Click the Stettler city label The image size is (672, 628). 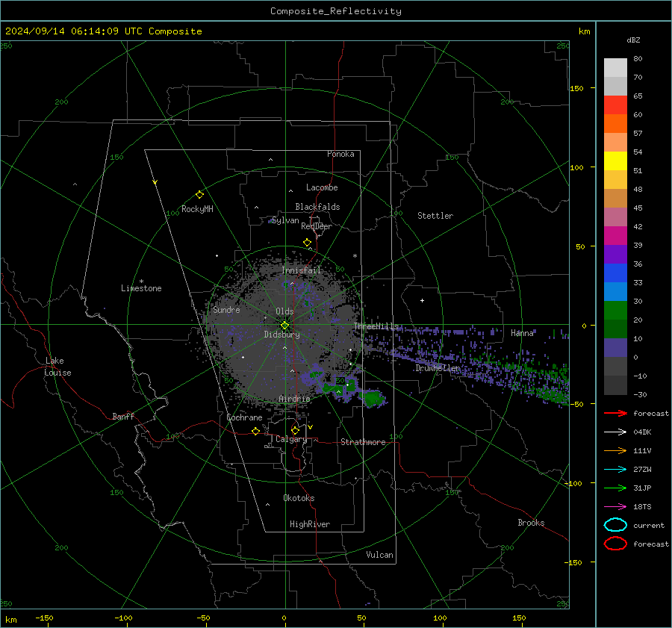pos(435,216)
